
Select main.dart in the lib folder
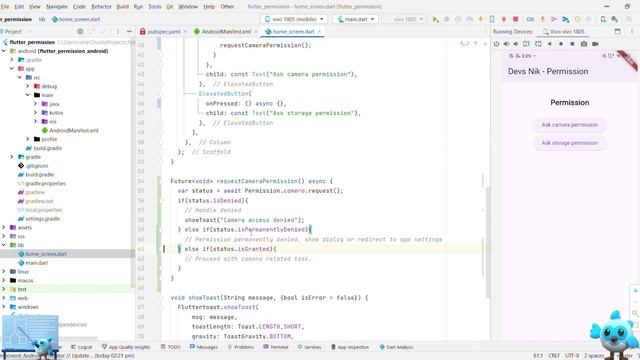point(33,263)
